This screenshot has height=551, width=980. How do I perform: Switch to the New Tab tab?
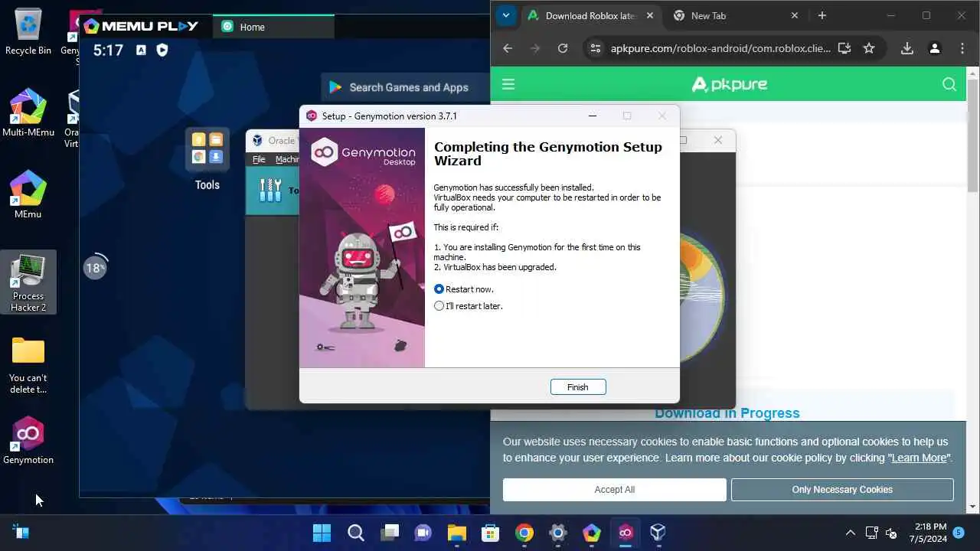tap(727, 15)
